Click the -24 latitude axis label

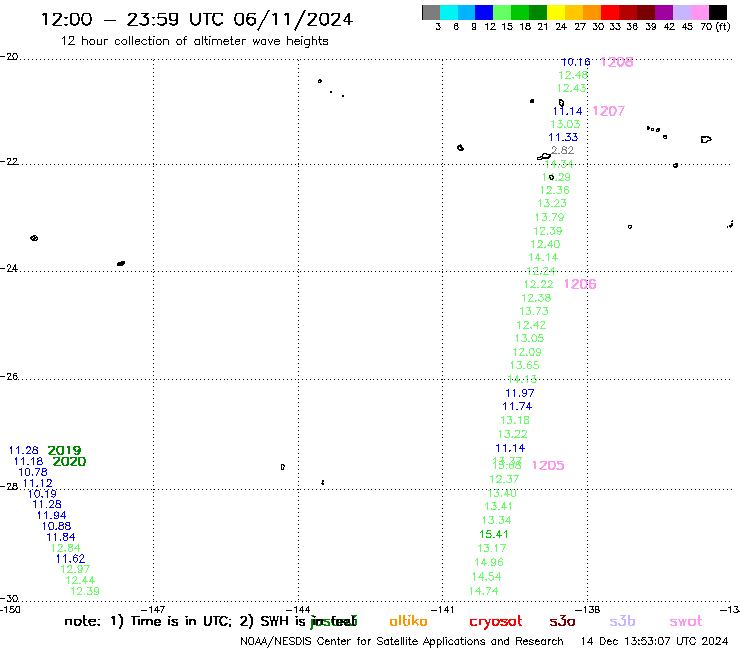click(x=9, y=268)
